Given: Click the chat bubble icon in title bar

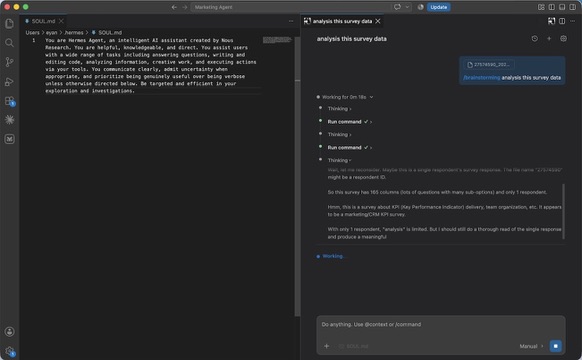Looking at the screenshot, I should pyautogui.click(x=397, y=7).
